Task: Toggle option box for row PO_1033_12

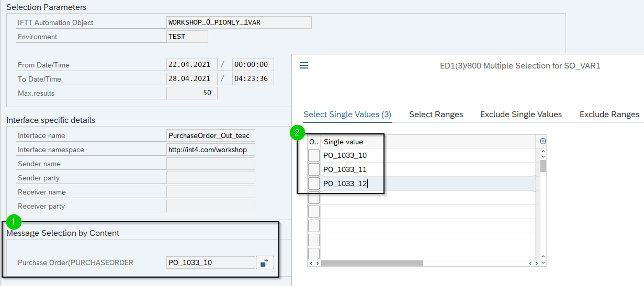Action: click(x=313, y=184)
